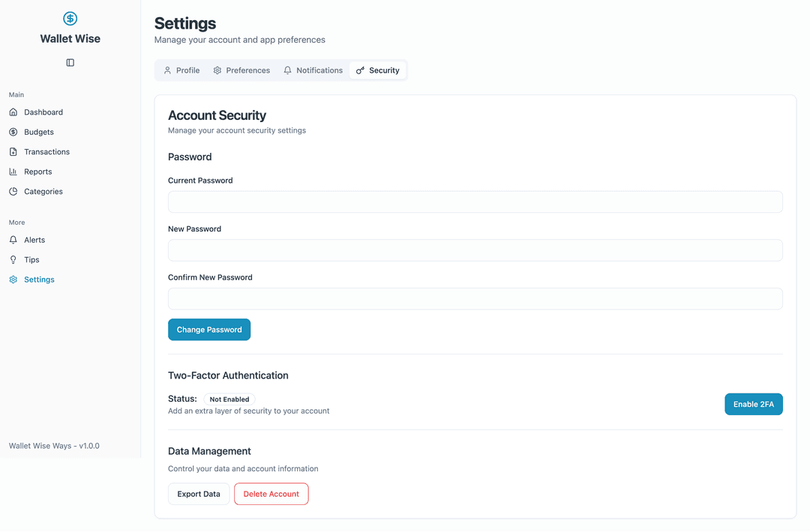This screenshot has height=532, width=810.
Task: Open the Preferences tab
Action: tap(241, 70)
